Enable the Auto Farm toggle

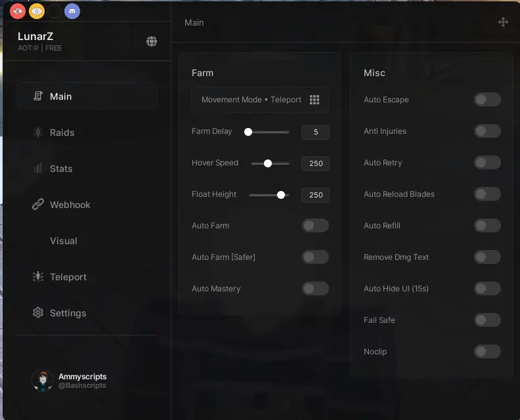pyautogui.click(x=315, y=225)
